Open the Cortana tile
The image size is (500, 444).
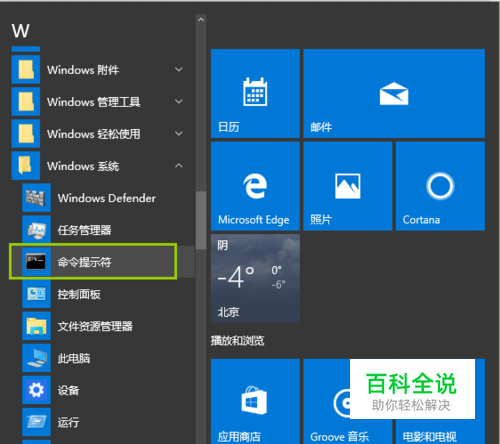tap(440, 186)
